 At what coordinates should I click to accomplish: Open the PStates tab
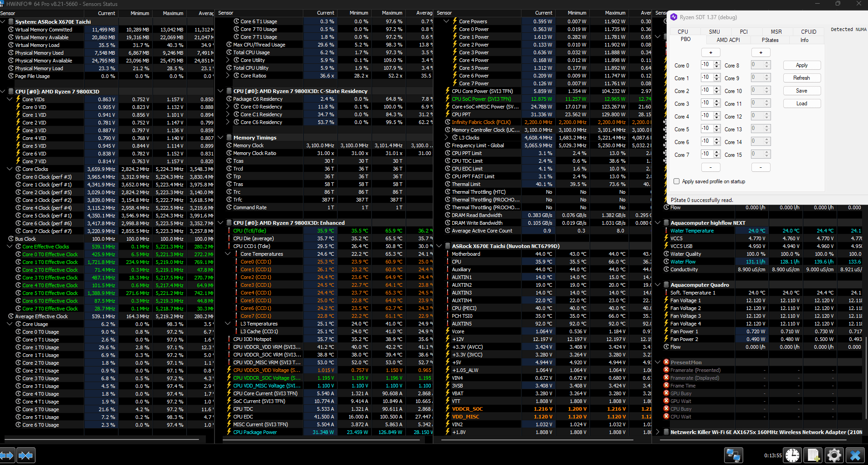click(x=770, y=40)
